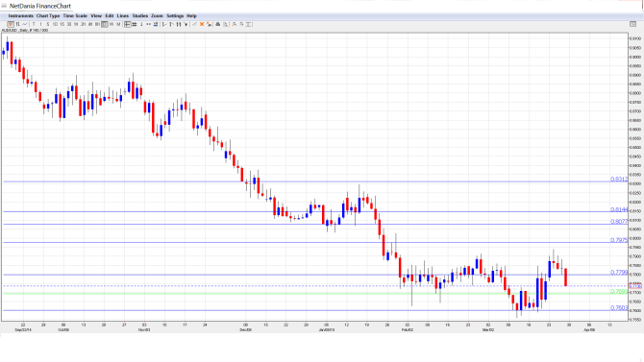Click the panel icon at toolbar's far right
The height and width of the screenshot is (362, 644).
coord(632,24)
